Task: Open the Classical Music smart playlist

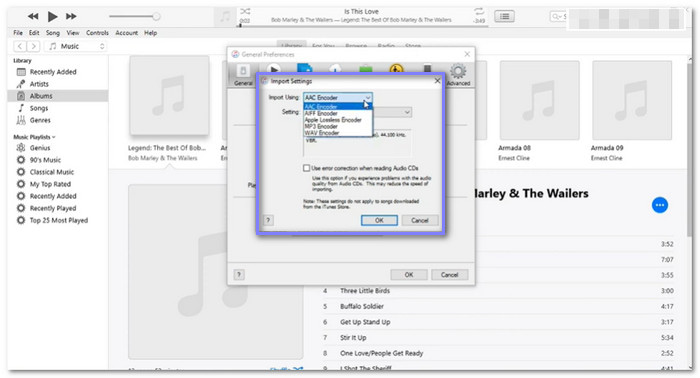Action: (x=51, y=172)
